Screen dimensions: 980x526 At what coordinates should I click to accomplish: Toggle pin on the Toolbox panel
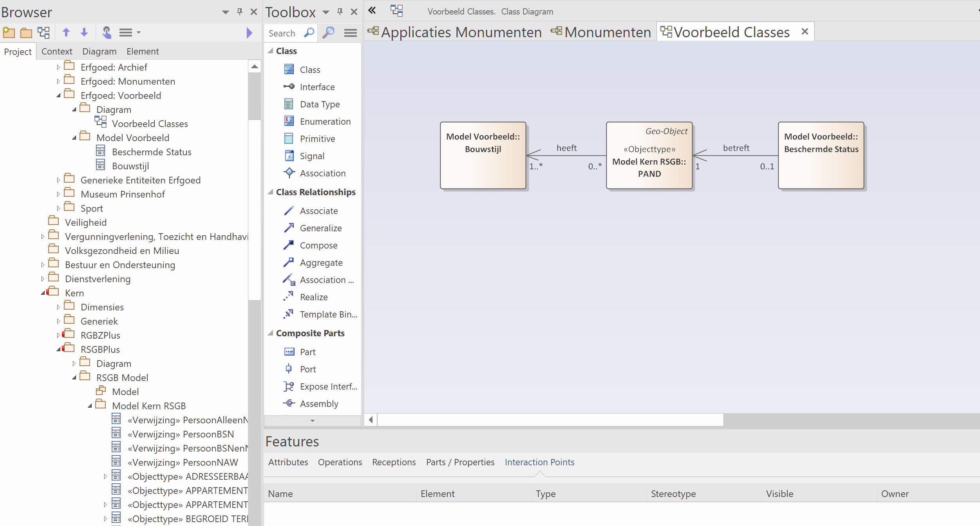pyautogui.click(x=340, y=12)
